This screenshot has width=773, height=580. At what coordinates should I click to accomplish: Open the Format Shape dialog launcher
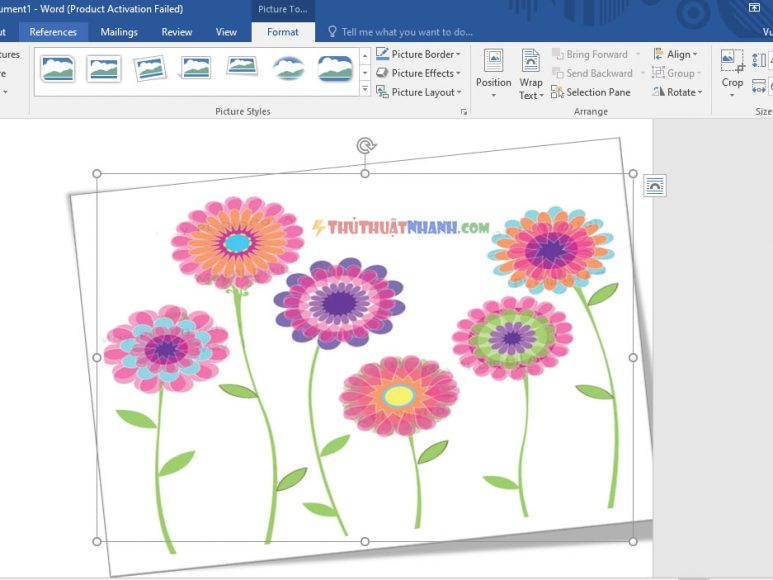click(463, 113)
